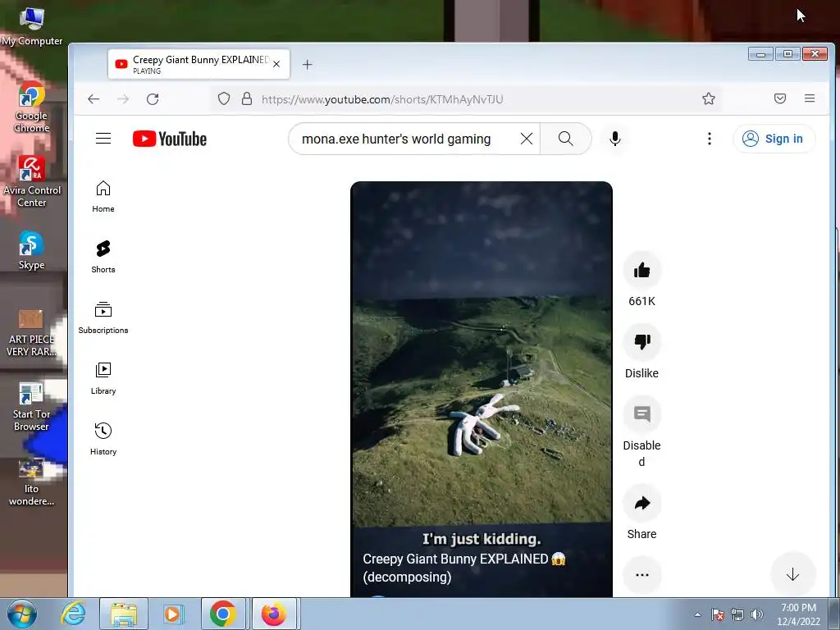Image resolution: width=840 pixels, height=630 pixels.
Task: Select ART PIECE VERY RAR... desktop file
Action: coord(32,332)
